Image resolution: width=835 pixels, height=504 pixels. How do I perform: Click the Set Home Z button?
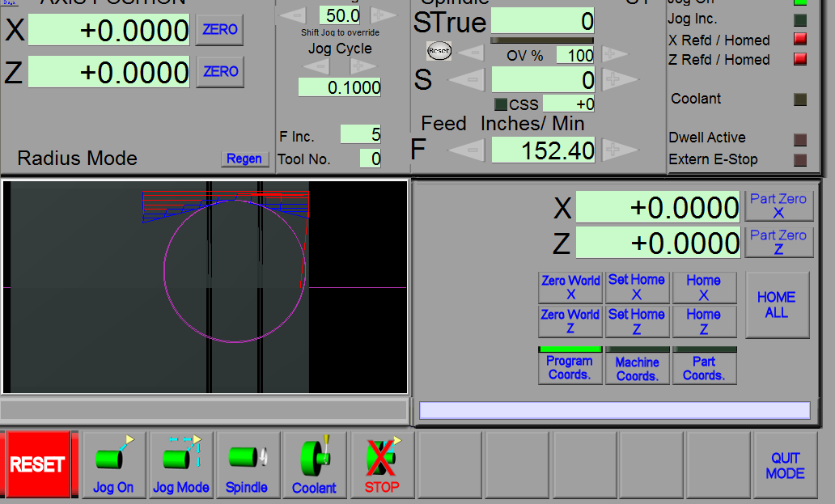[x=637, y=321]
